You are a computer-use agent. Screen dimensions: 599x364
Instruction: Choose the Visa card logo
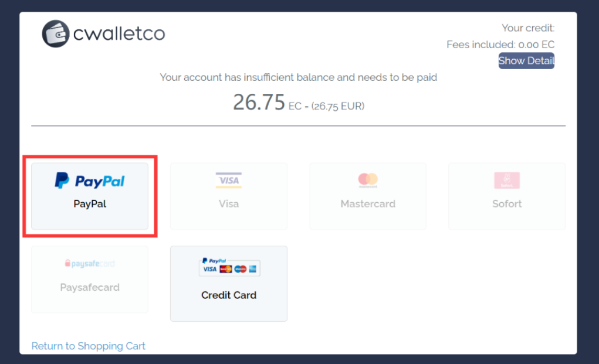click(x=228, y=180)
